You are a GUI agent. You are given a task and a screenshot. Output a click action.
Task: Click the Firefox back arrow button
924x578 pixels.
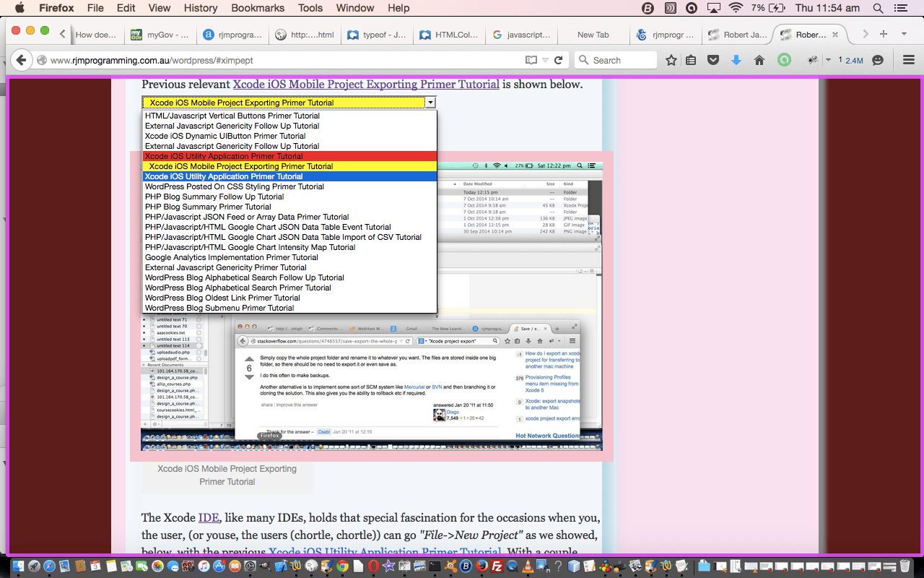[21, 60]
